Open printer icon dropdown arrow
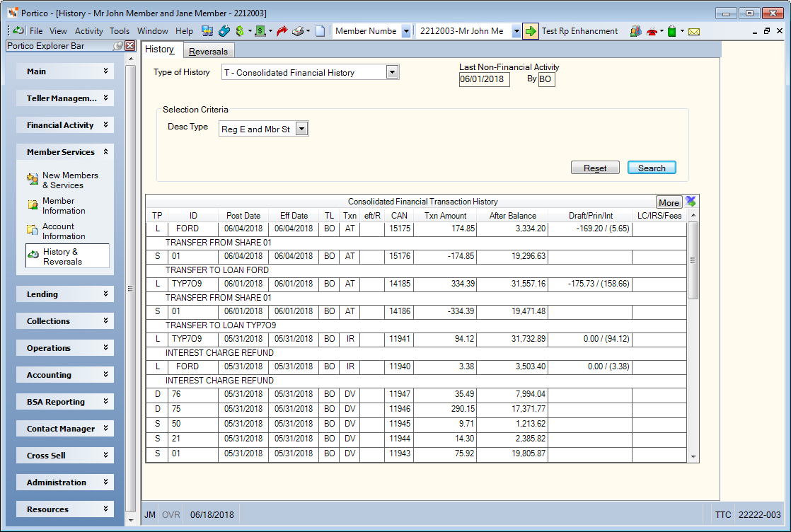Screen dimensions: 791x532 308,31
